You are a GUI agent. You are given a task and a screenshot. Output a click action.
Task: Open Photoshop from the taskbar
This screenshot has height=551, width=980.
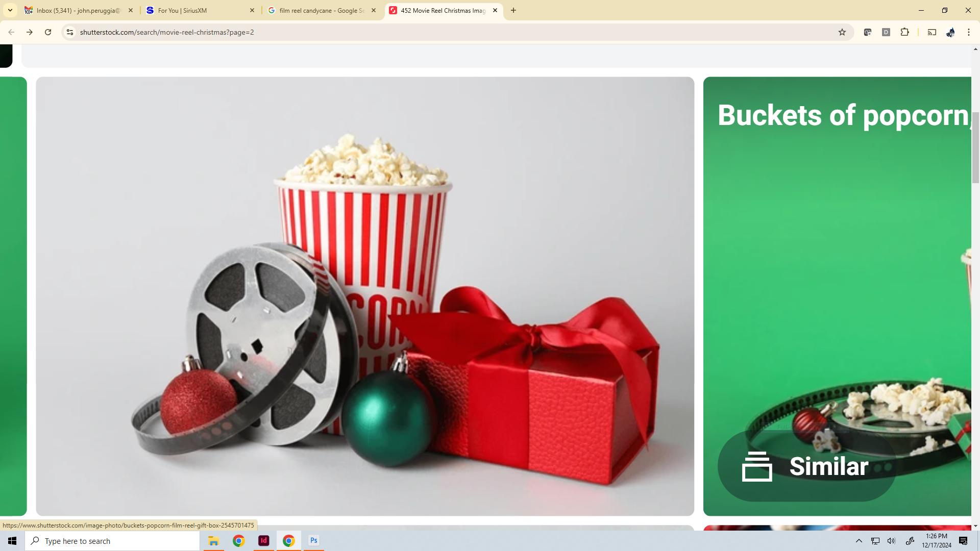point(313,541)
